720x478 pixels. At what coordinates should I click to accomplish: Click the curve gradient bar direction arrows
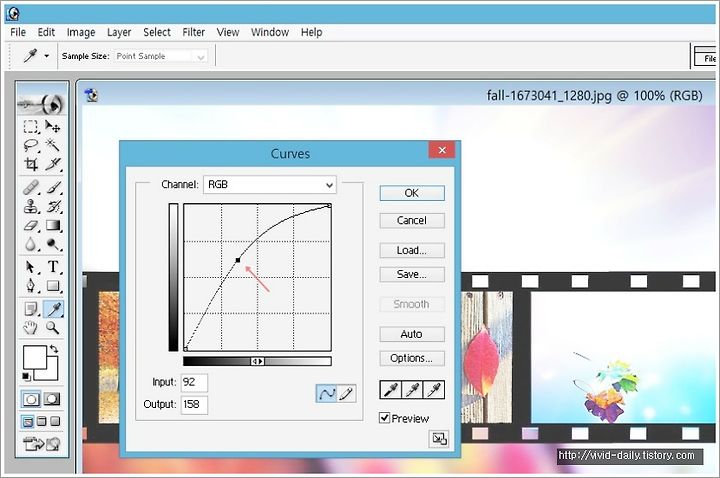[x=258, y=361]
